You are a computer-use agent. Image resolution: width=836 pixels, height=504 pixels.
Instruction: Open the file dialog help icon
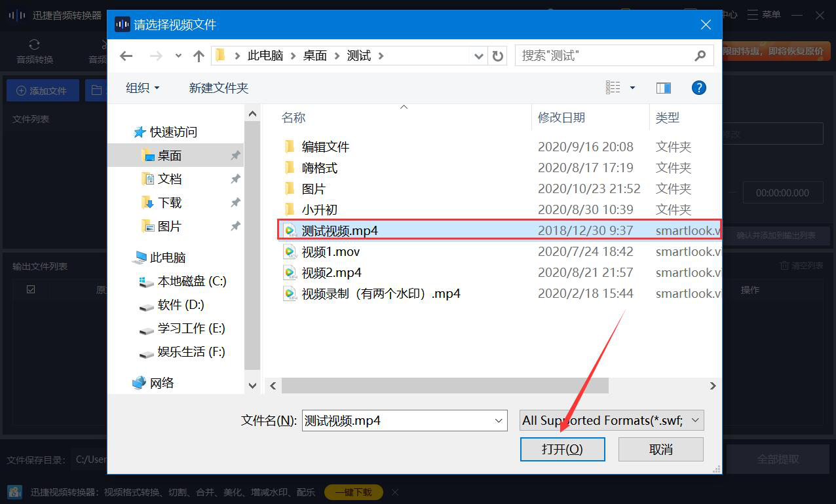click(x=699, y=88)
